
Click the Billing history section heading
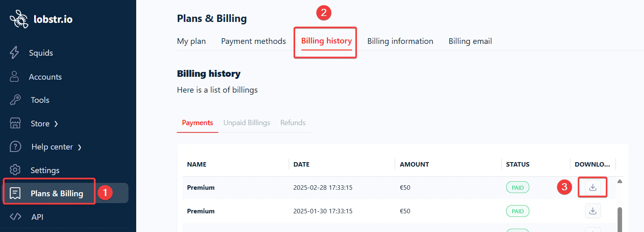[209, 74]
